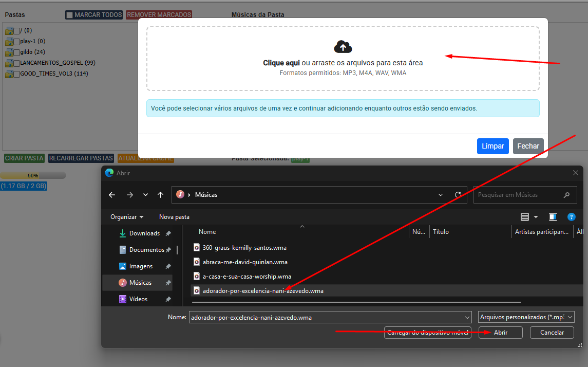The width and height of the screenshot is (588, 367).
Task: Click the back arrow in file dialog
Action: pos(112,195)
